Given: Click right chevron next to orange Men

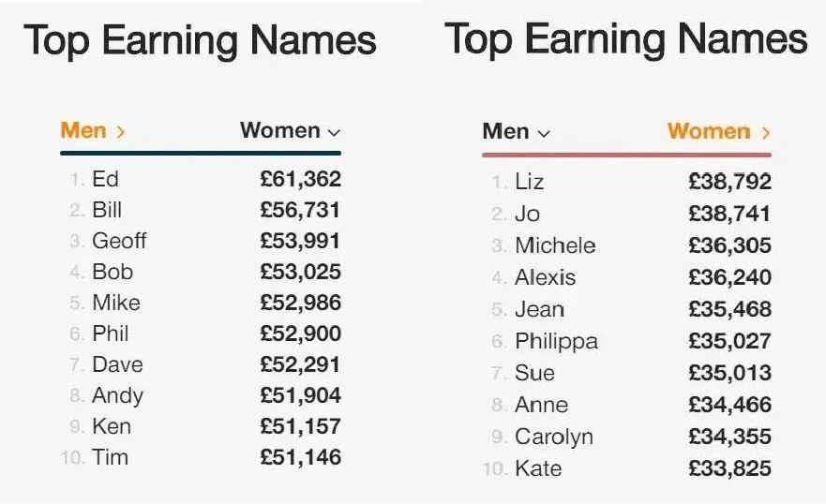Looking at the screenshot, I should click(121, 131).
